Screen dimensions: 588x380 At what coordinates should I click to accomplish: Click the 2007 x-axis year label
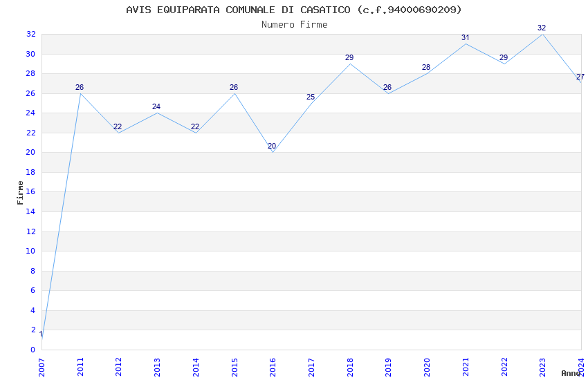[x=42, y=368]
